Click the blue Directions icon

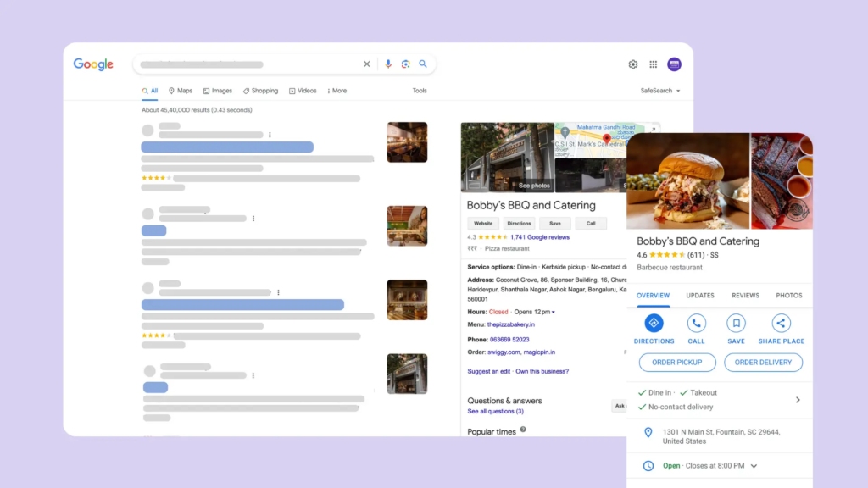[x=654, y=323]
